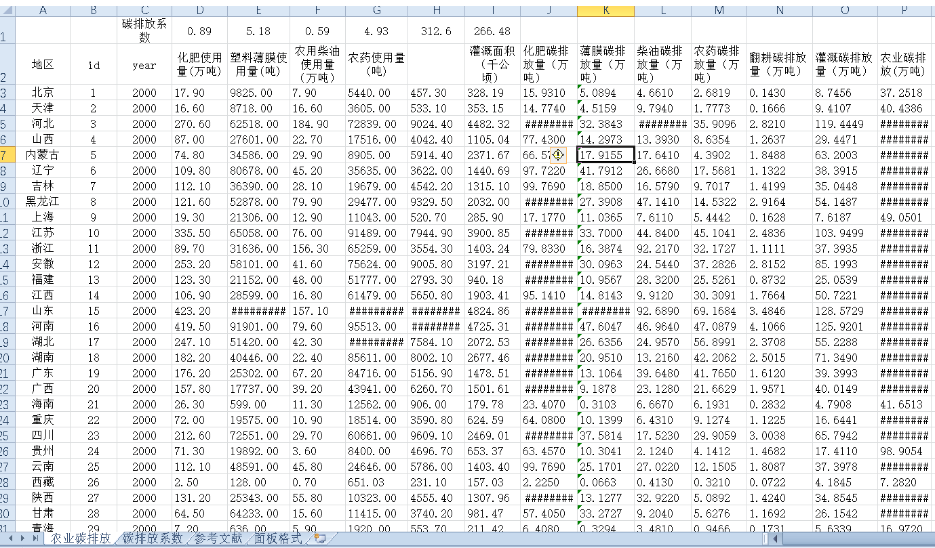Viewport: 935px width, 548px height.
Task: Select coefficient cell 5.18
Action: 258,30
